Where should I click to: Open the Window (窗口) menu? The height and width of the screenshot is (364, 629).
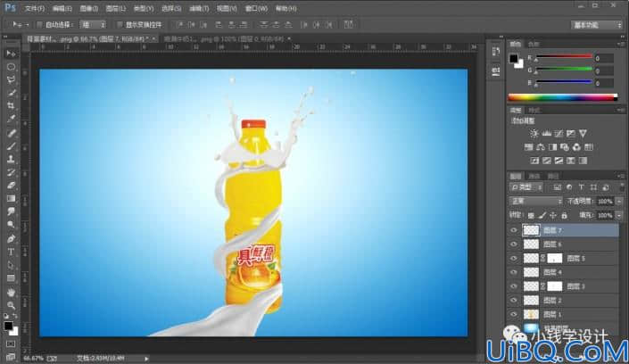[256, 8]
